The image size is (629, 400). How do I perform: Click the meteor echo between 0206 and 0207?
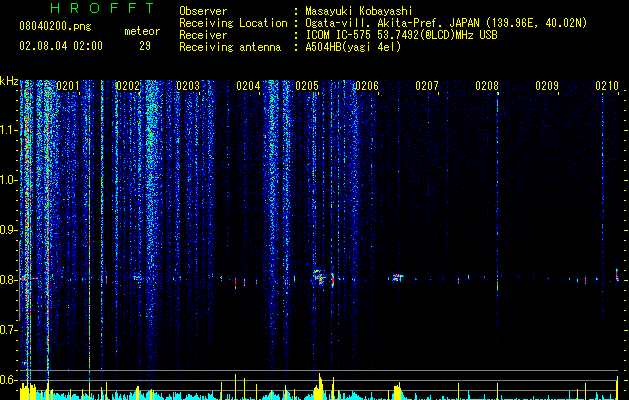click(398, 277)
